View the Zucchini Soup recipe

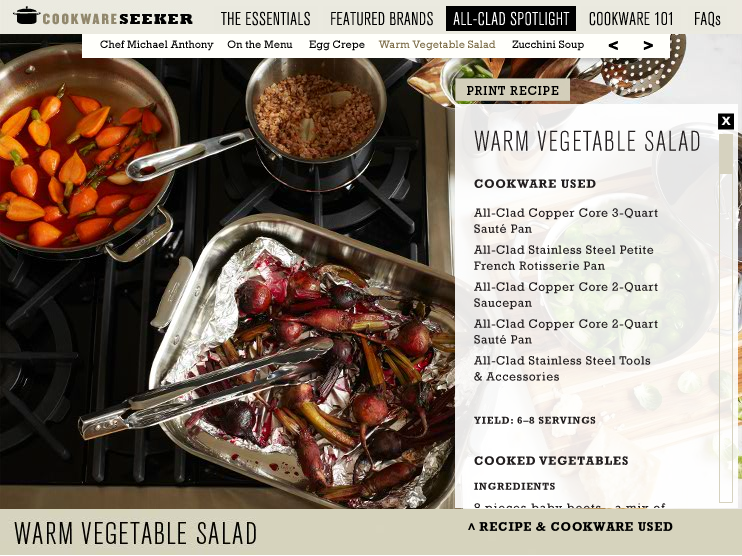[x=548, y=44]
